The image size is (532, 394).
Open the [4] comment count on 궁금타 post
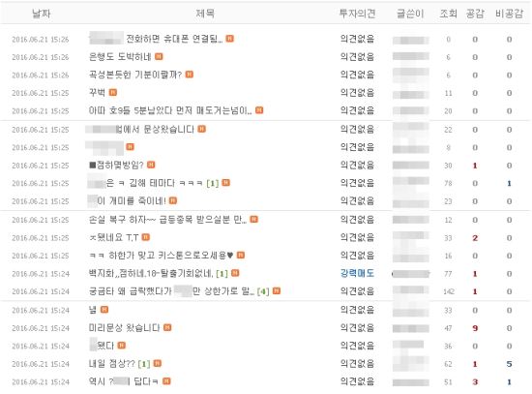click(263, 291)
